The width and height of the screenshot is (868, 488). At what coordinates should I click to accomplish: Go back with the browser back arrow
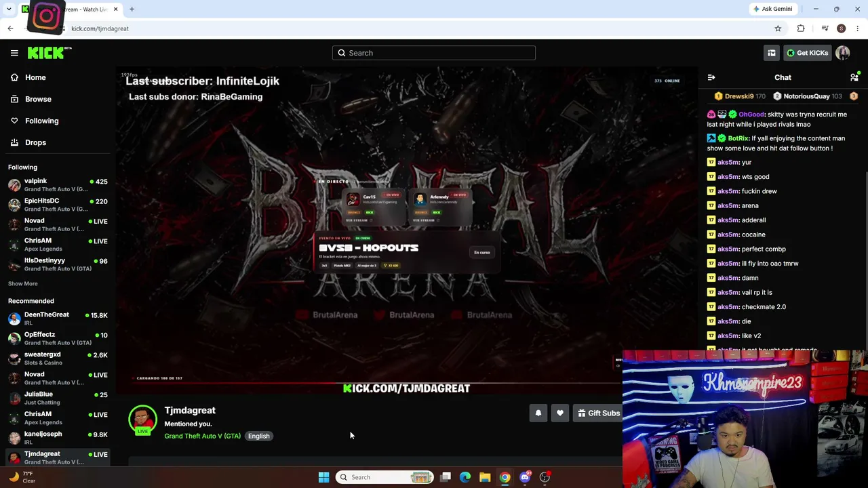click(x=10, y=28)
